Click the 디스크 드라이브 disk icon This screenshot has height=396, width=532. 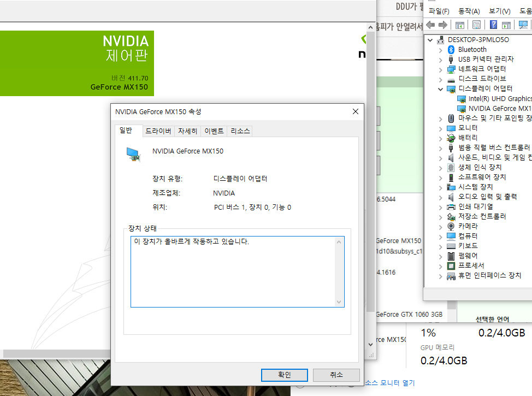[451, 80]
